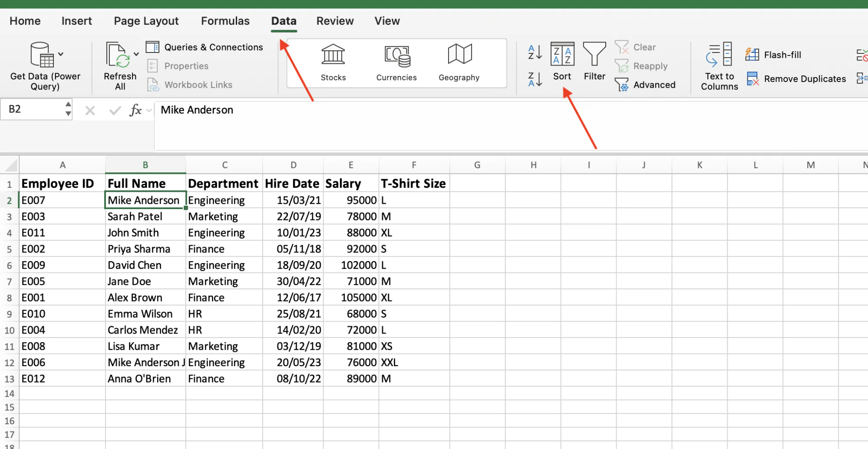Click the fx insert function icon
This screenshot has height=449, width=868.
click(x=135, y=110)
